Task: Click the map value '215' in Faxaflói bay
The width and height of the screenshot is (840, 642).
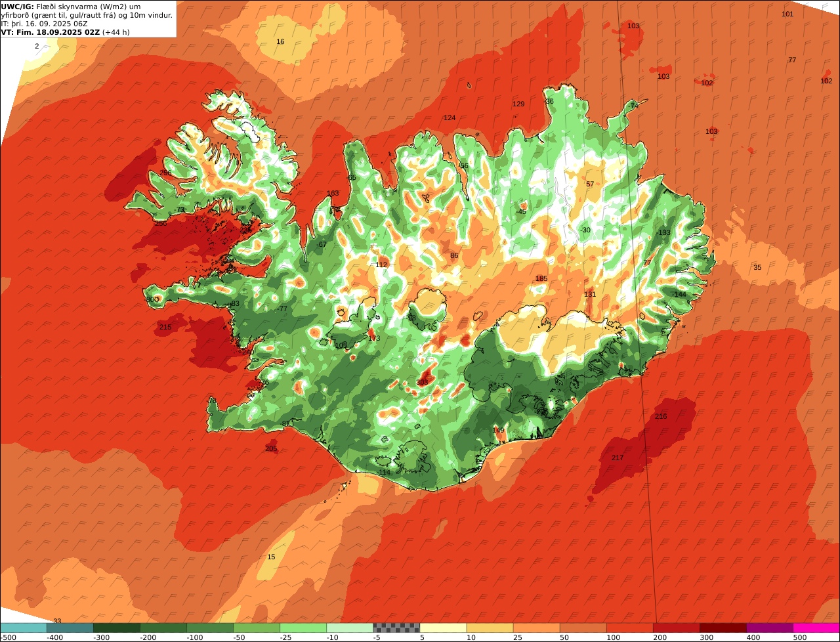Action: click(x=165, y=328)
